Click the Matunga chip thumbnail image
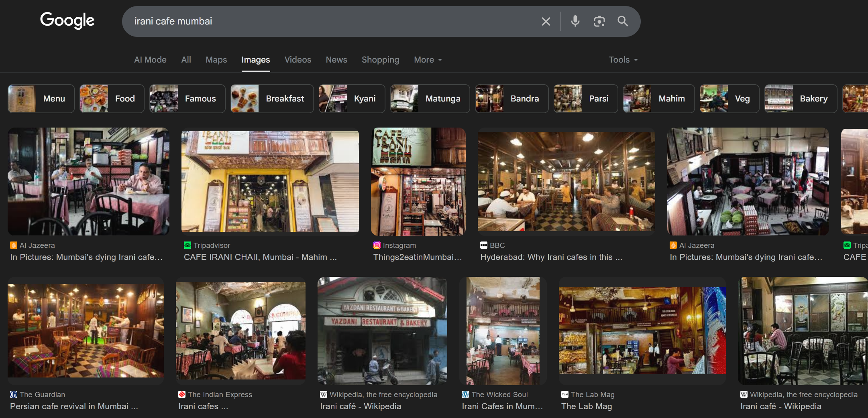This screenshot has width=868, height=418. [405, 99]
